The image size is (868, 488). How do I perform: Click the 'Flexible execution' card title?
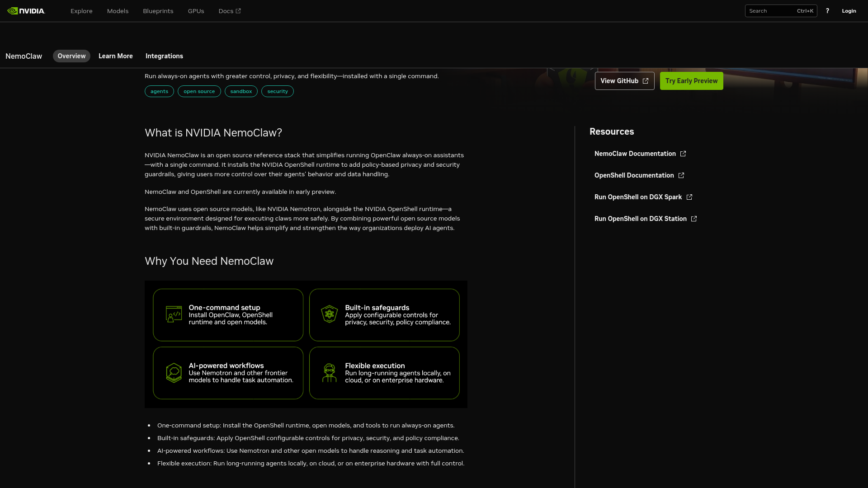(x=375, y=366)
